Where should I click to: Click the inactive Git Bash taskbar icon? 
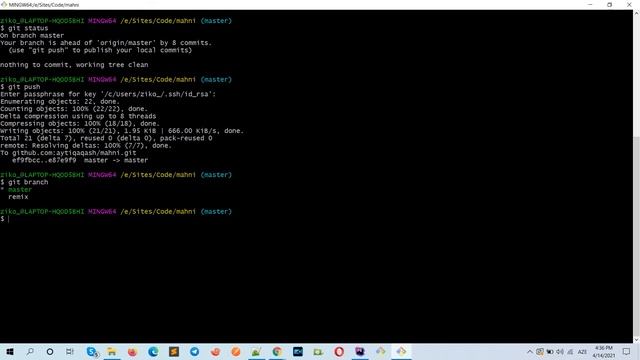coord(380,351)
